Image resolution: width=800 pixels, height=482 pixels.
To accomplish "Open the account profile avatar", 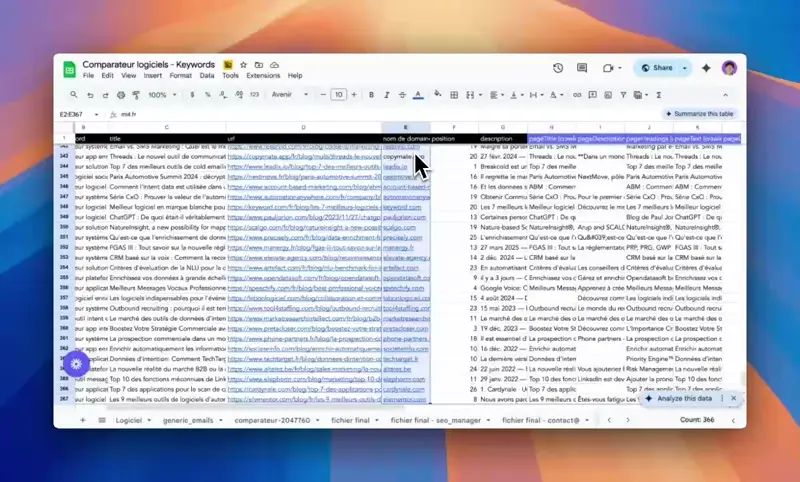I will pyautogui.click(x=730, y=68).
